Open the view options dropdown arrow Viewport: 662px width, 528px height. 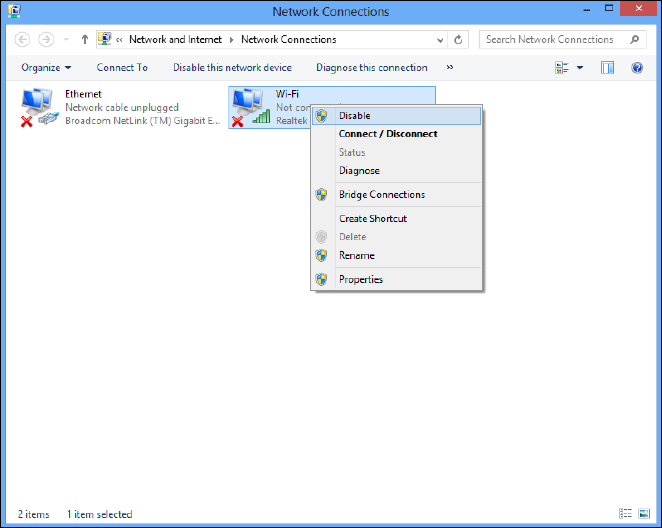coord(580,68)
